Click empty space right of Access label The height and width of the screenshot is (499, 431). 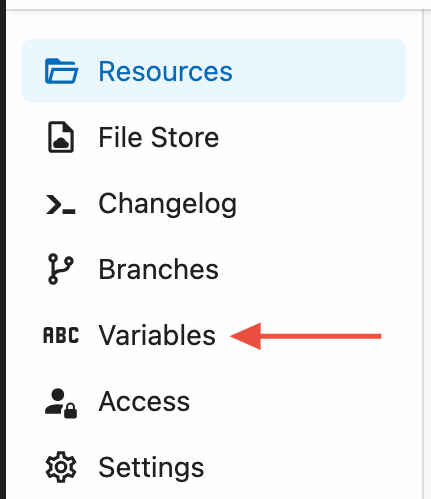tap(300, 402)
